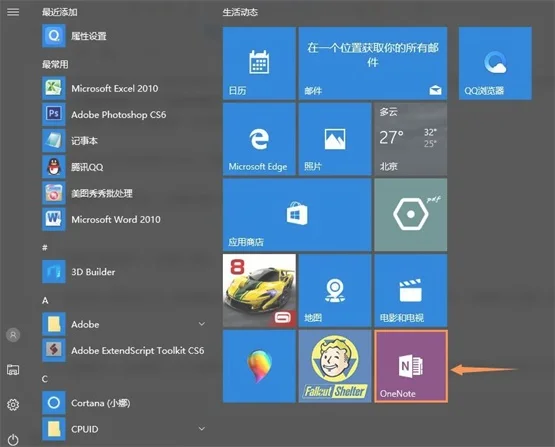
Task: Launch the Fallout Shelter game tile
Action: click(335, 366)
